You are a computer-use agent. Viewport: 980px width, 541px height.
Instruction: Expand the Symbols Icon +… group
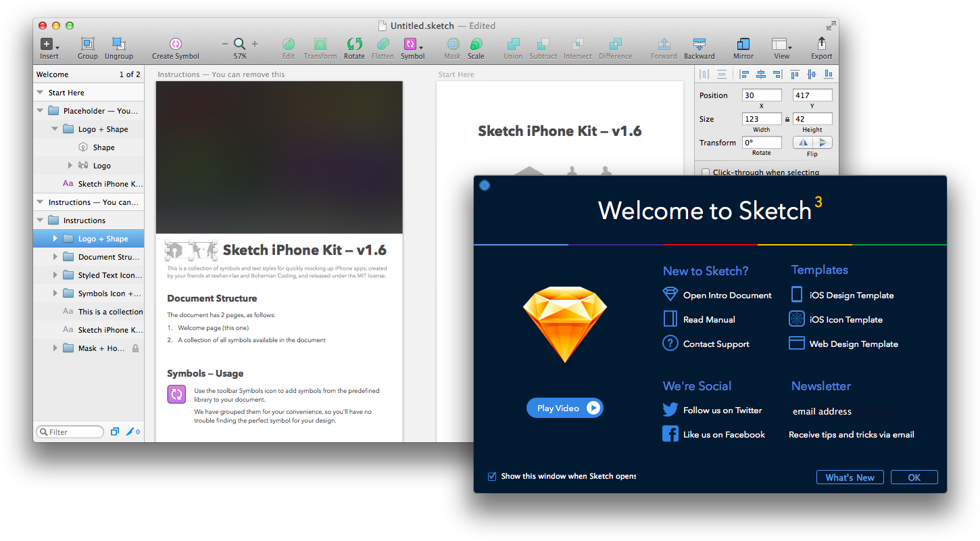tap(55, 293)
